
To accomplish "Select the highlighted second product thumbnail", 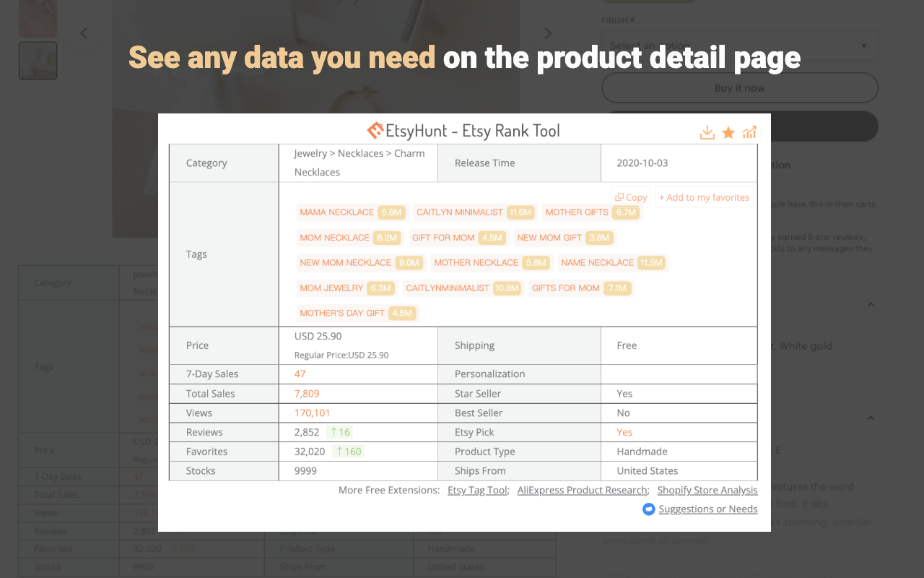I will [38, 61].
